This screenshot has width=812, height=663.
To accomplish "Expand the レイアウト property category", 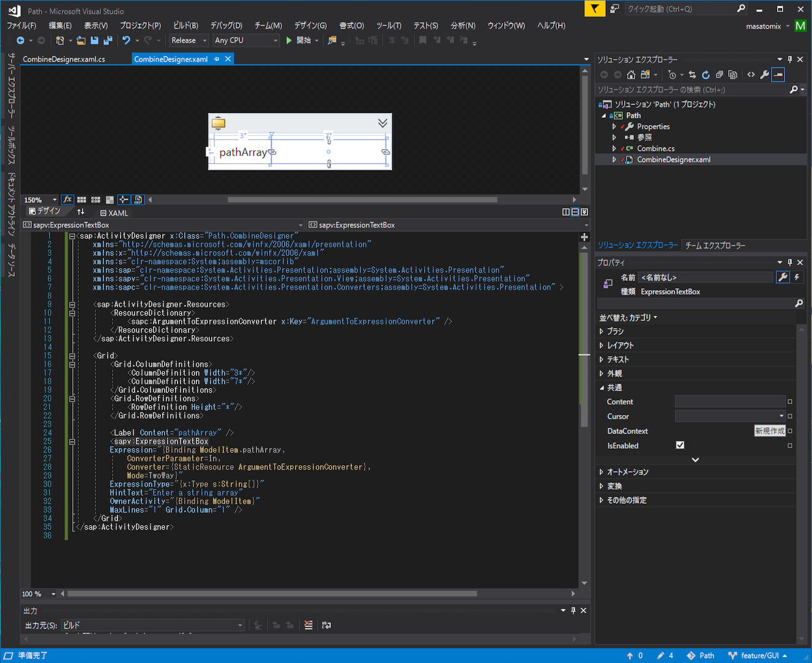I will click(x=602, y=346).
